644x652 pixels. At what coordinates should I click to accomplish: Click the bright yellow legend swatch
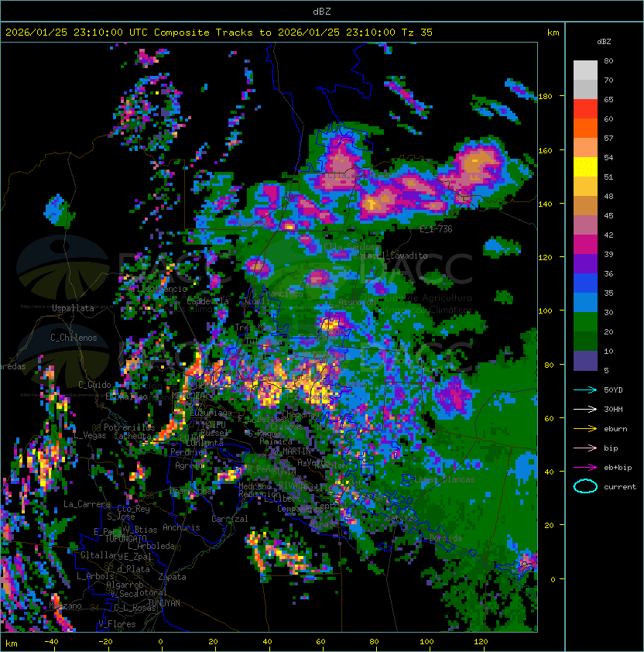coord(585,168)
